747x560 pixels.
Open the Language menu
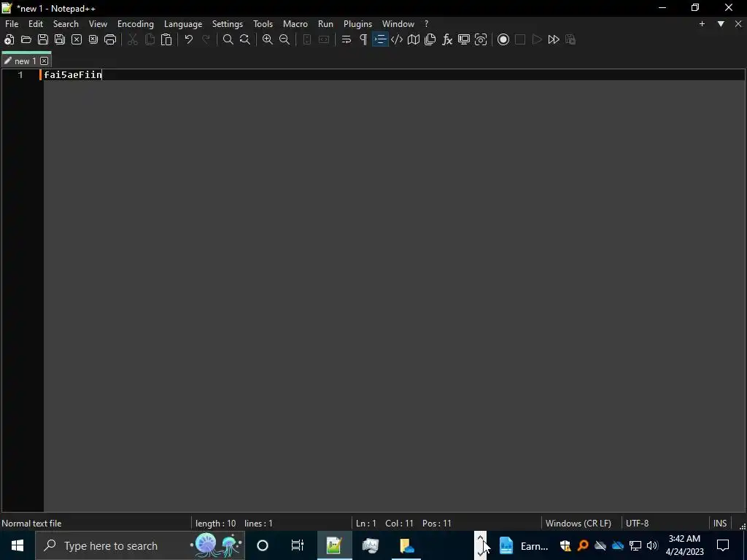pyautogui.click(x=183, y=24)
